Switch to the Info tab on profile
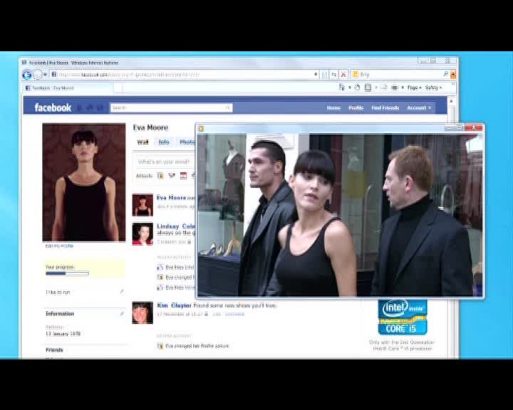This screenshot has height=410, width=513. pos(164,142)
